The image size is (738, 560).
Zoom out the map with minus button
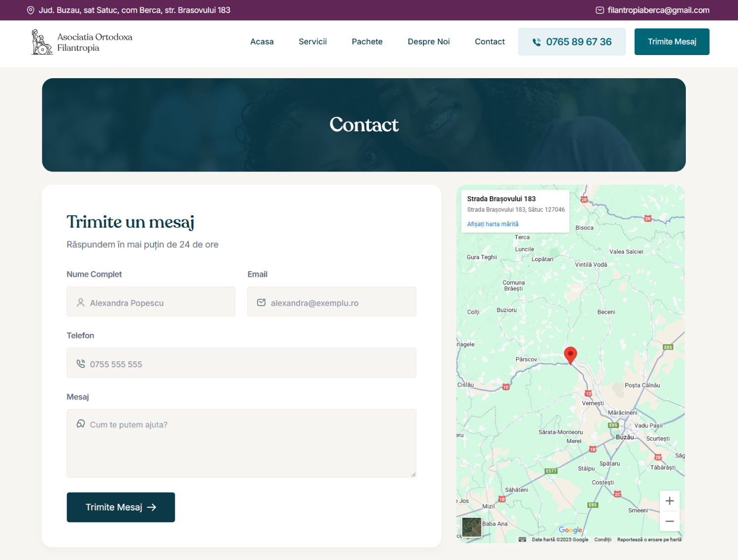(669, 521)
